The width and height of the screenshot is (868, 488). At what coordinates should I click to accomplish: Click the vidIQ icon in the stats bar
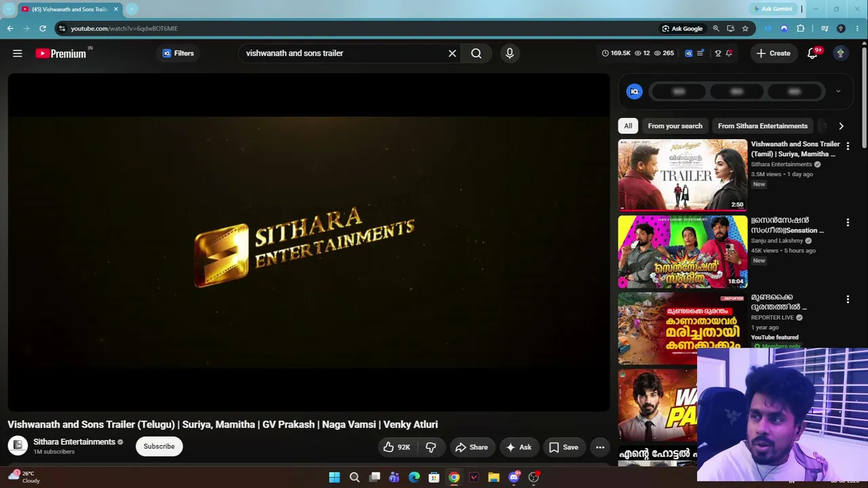click(688, 54)
